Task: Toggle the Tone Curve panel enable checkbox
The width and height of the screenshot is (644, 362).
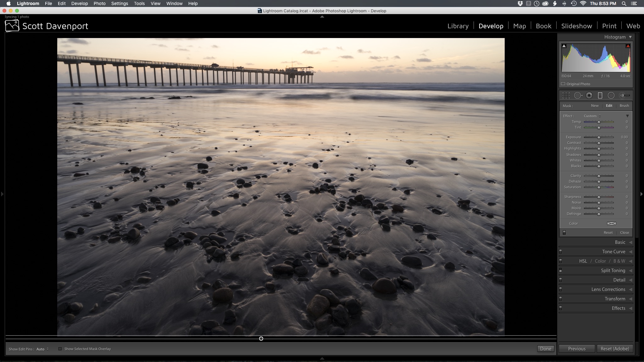Action: point(562,251)
